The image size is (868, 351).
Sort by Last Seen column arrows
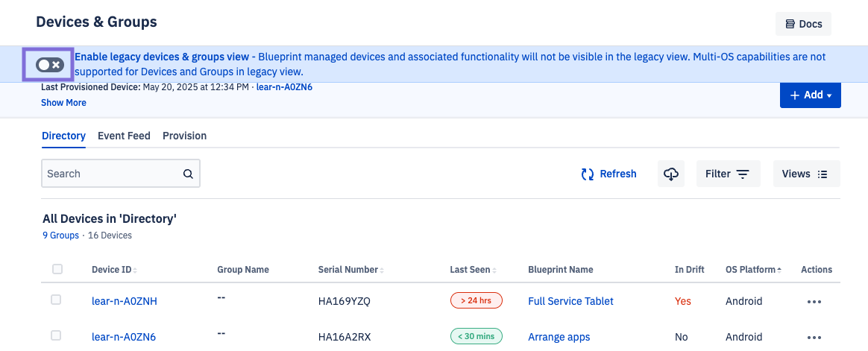[494, 270]
